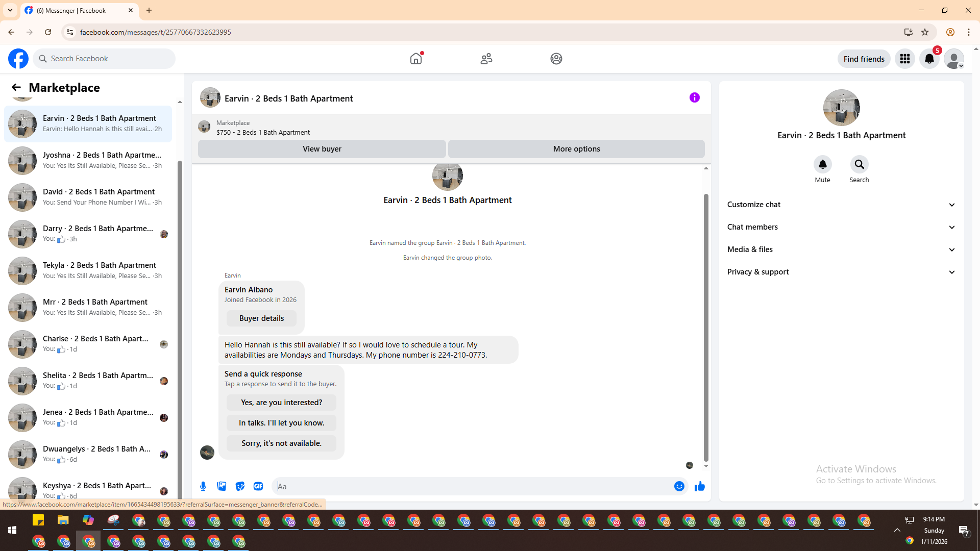Open conversation information icon
Image resolution: width=980 pixels, height=551 pixels.
pyautogui.click(x=695, y=97)
